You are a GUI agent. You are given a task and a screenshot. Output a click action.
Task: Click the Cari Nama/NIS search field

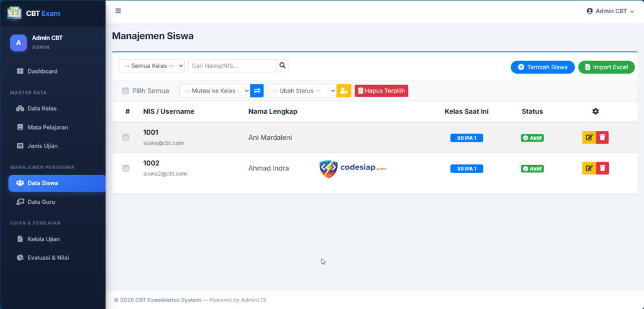click(x=232, y=65)
